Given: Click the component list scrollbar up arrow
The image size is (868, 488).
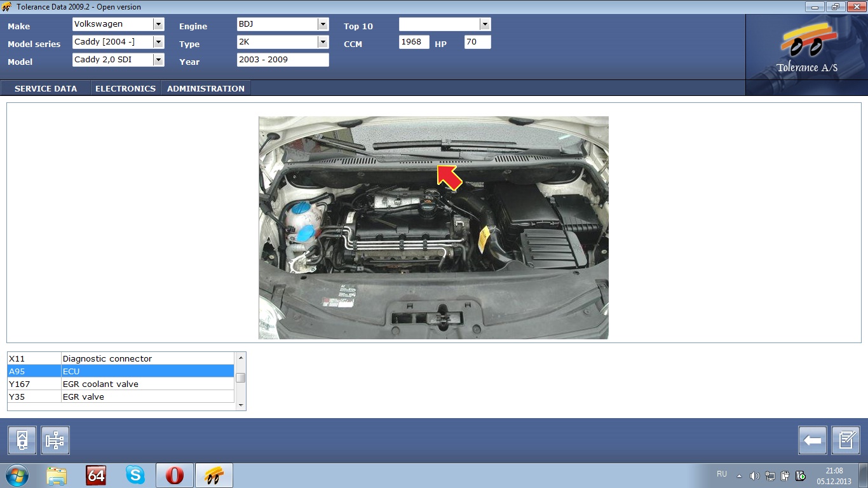Looking at the screenshot, I should 240,358.
